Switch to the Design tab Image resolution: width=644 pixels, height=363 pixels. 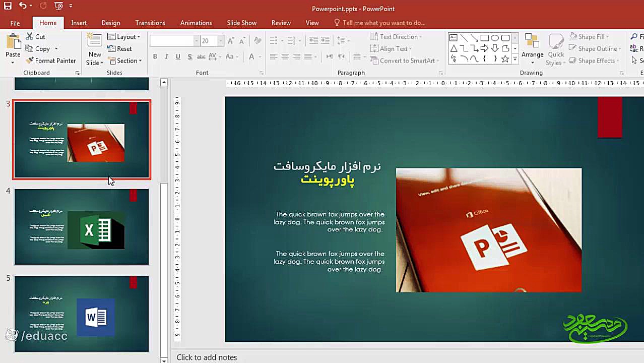point(111,23)
